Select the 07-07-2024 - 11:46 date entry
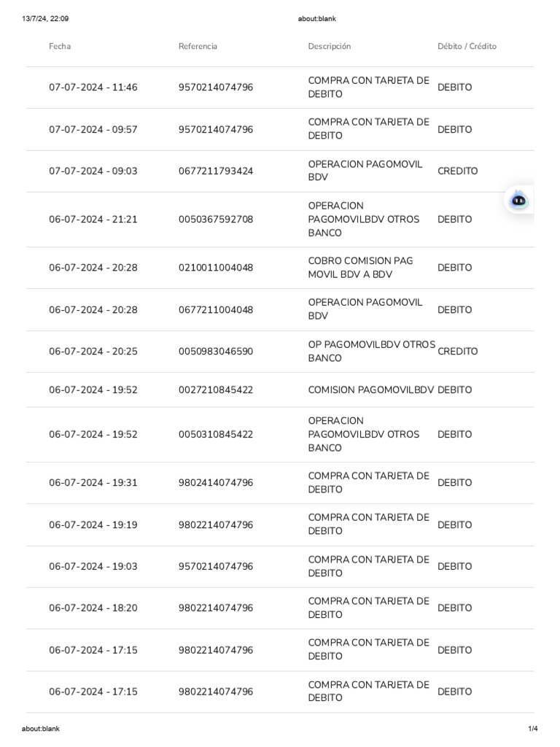Screen dimensions: 560x747 click(x=93, y=88)
